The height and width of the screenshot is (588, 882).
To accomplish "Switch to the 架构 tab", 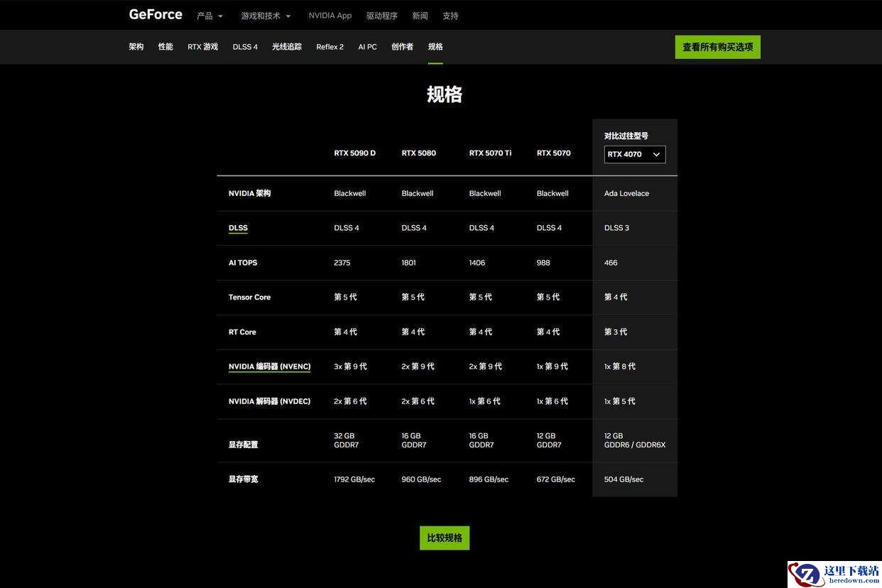I will point(136,47).
